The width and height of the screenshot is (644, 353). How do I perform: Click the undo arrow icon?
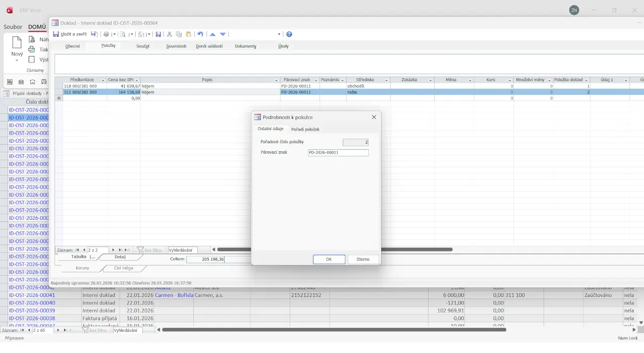pyautogui.click(x=200, y=34)
